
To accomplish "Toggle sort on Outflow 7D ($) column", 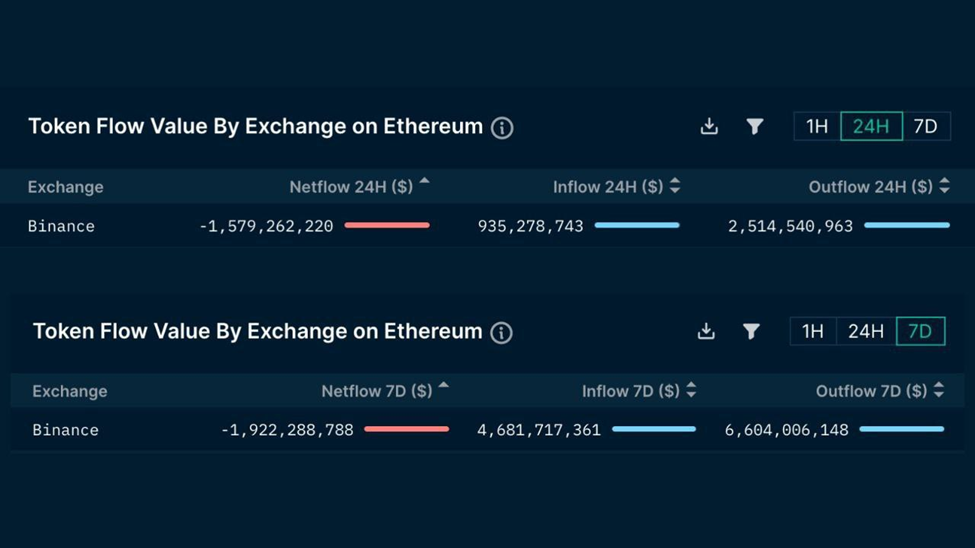I will (x=938, y=390).
